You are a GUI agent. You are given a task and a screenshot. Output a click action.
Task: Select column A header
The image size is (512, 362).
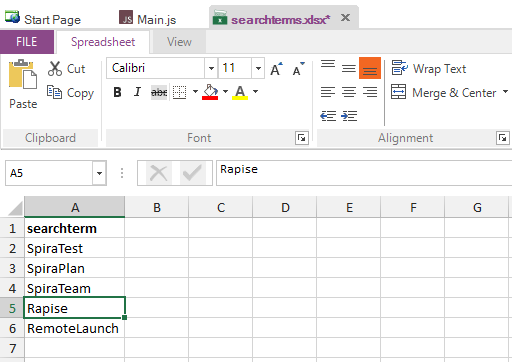(75, 207)
